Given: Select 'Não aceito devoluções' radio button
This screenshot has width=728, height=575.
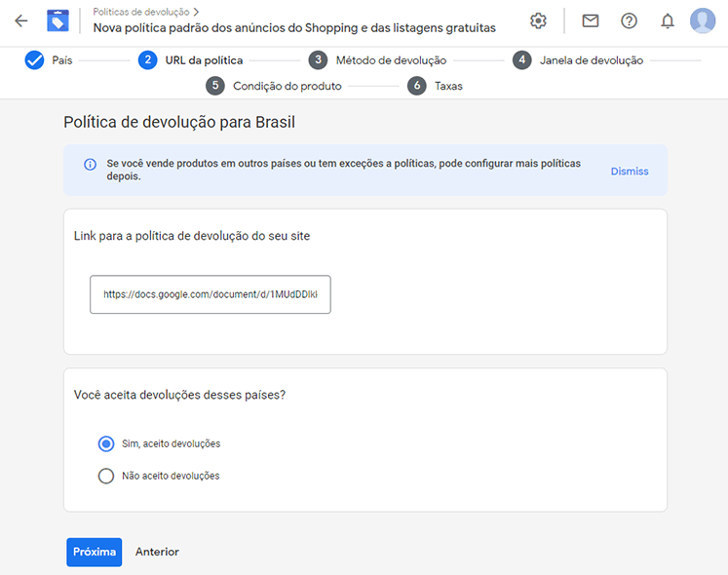Looking at the screenshot, I should [x=106, y=476].
